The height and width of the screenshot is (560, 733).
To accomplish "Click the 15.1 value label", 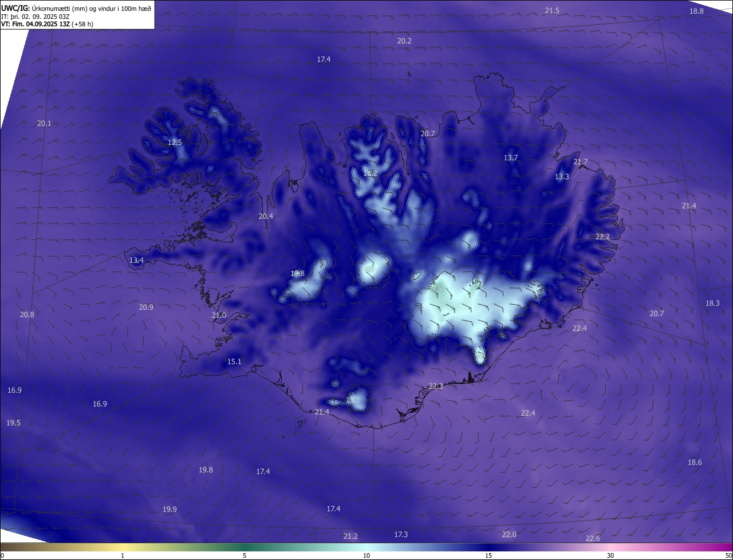I will (x=234, y=362).
